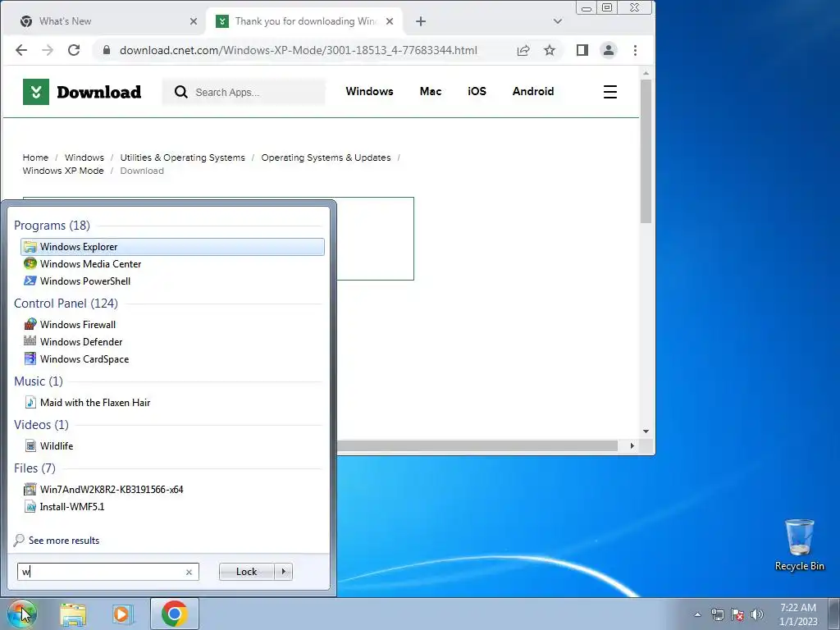The width and height of the screenshot is (840, 630).
Task: Show hidden tray icons arrow
Action: 697,614
